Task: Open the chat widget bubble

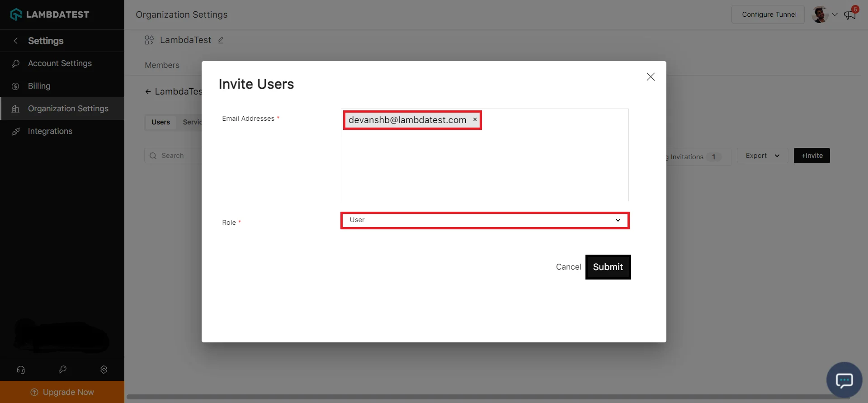Action: pos(844,380)
